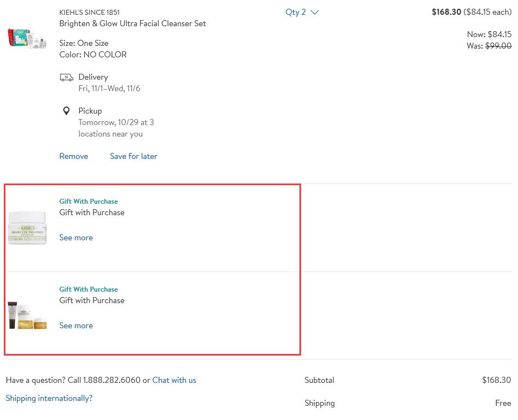
Task: Open the Shipping internationally link
Action: click(49, 398)
